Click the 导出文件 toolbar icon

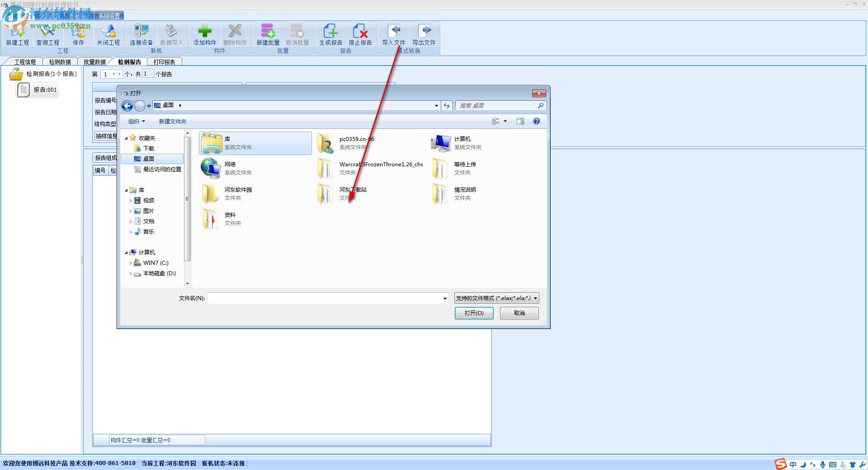(x=424, y=35)
